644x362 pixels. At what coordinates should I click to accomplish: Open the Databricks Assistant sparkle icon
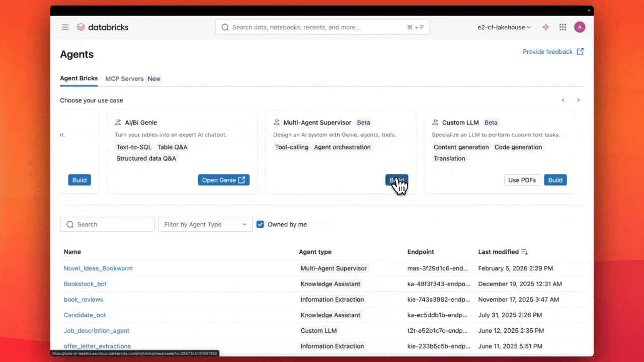[x=545, y=27]
